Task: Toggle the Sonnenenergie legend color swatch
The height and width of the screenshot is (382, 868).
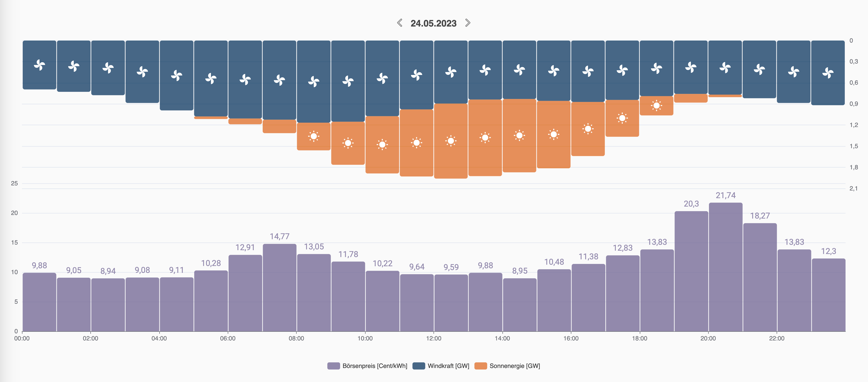Action: [x=480, y=366]
